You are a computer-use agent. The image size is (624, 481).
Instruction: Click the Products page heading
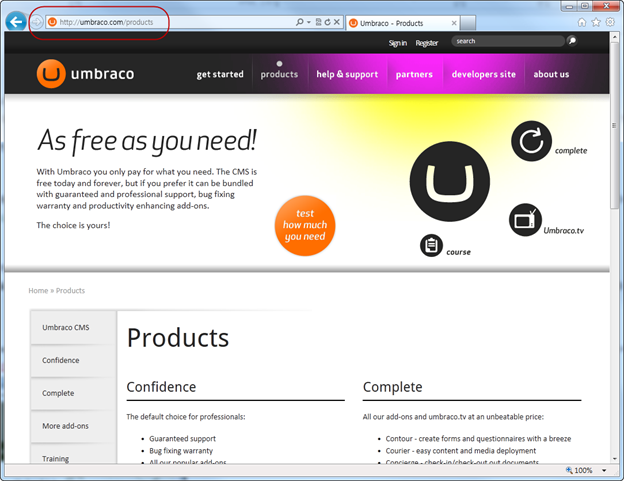pyautogui.click(x=178, y=338)
